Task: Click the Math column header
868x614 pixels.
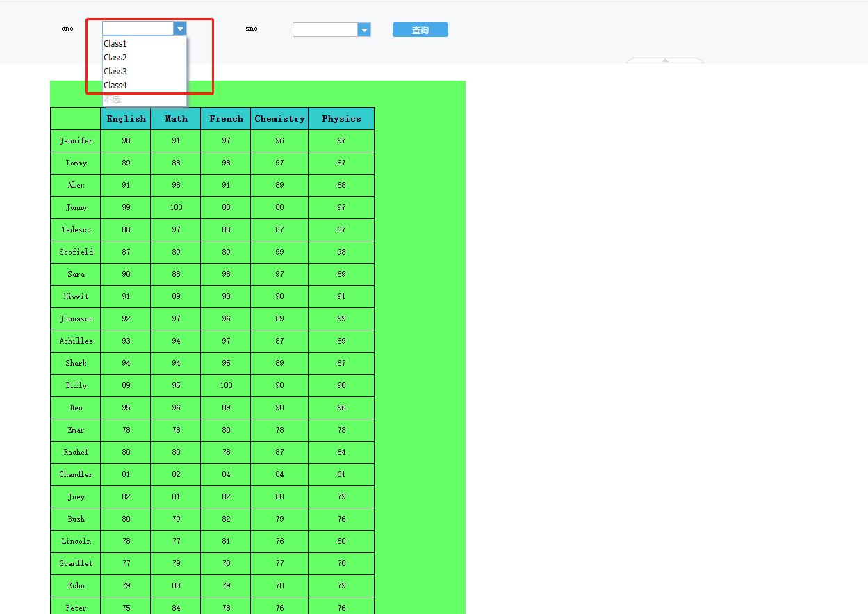Action: [176, 119]
